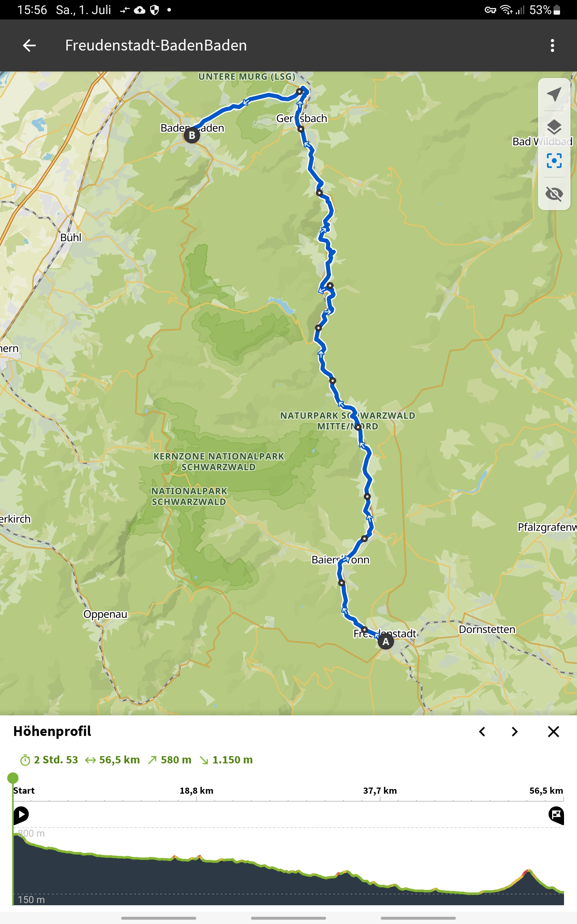The image size is (577, 924).
Task: Tap the waypoint dot near Gernsbach
Action: 301,129
